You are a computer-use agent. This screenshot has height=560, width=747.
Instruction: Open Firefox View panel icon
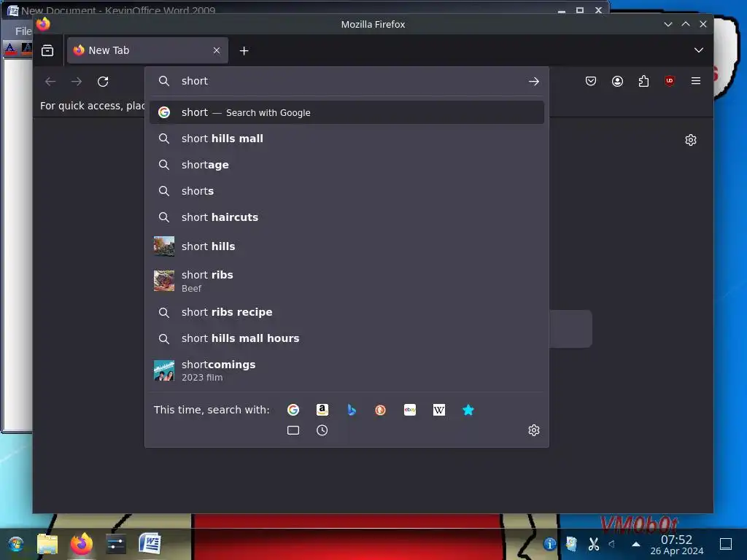click(x=47, y=50)
